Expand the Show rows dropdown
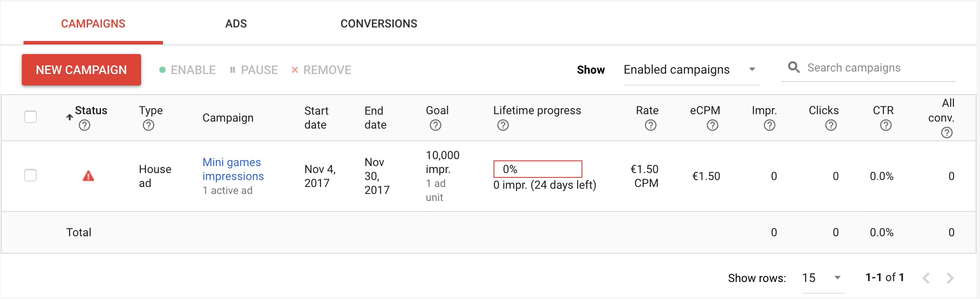The width and height of the screenshot is (980, 299). [x=823, y=278]
